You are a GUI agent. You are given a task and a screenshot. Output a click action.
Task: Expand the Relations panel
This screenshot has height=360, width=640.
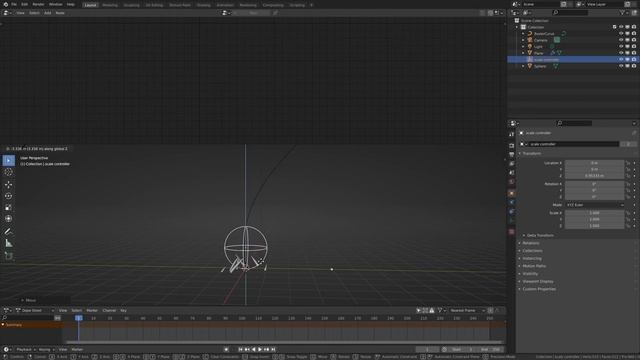pos(530,243)
